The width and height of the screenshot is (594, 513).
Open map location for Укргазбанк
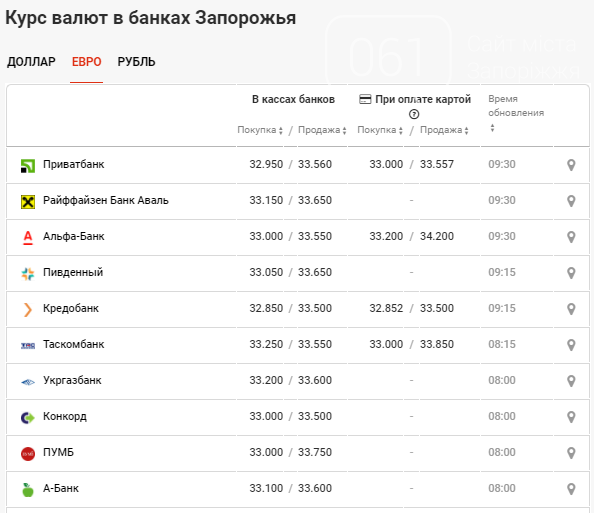(571, 381)
